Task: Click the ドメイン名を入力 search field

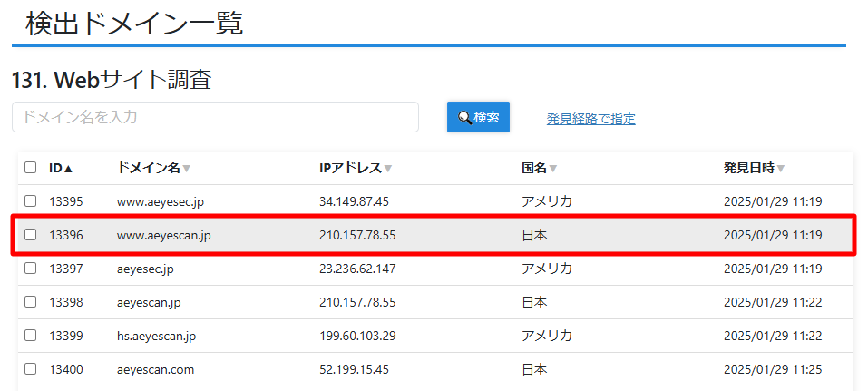Action: coord(215,117)
